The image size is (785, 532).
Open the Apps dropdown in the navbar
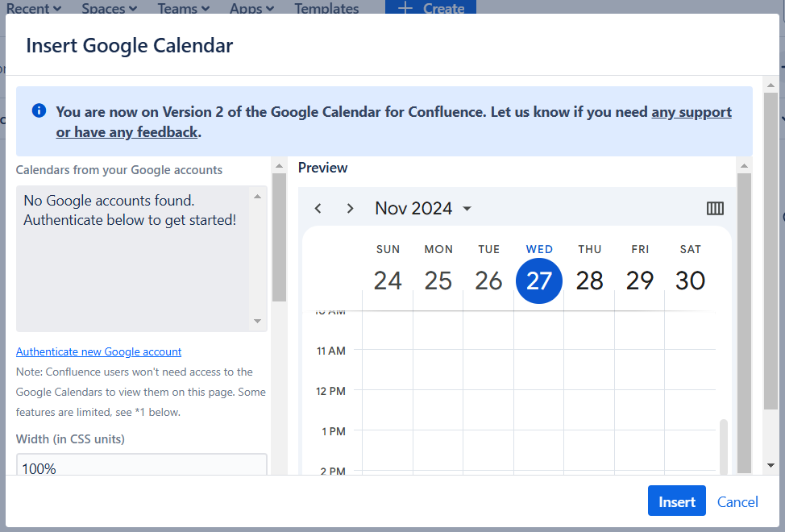tap(251, 9)
